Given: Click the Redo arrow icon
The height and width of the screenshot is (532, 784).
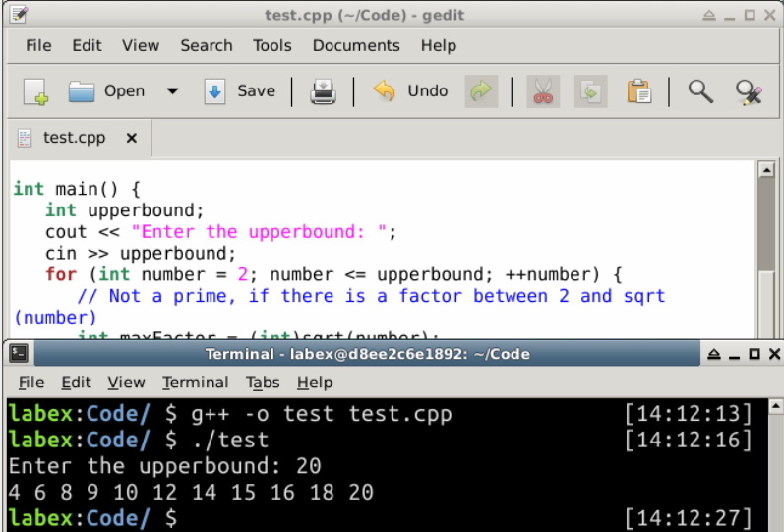Looking at the screenshot, I should (481, 91).
